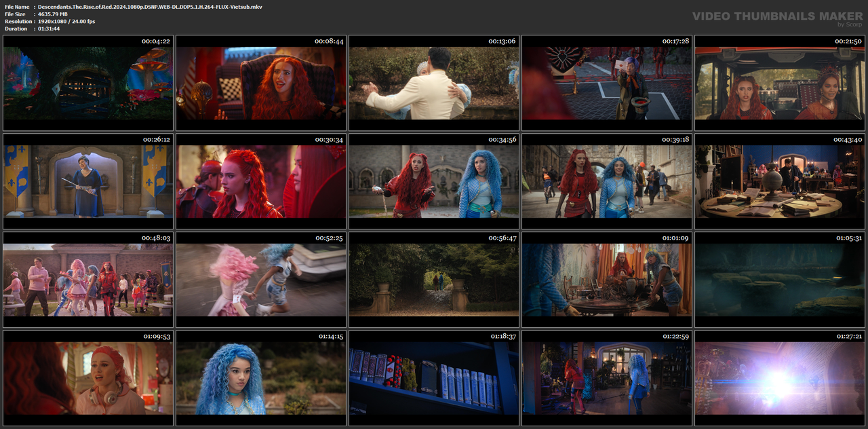Choose the 00:30:34 thumbnail frame
This screenshot has height=429, width=868.
(x=261, y=181)
